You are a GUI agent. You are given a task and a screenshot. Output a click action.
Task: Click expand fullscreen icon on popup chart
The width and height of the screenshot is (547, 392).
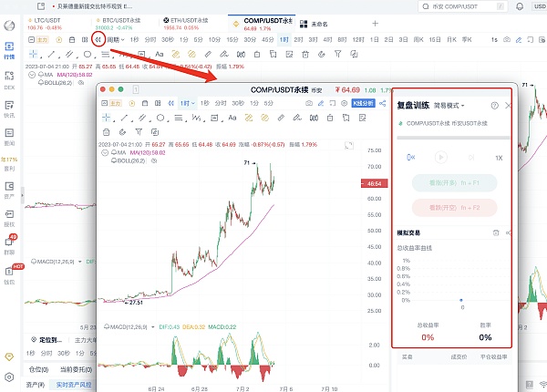[x=349, y=146]
